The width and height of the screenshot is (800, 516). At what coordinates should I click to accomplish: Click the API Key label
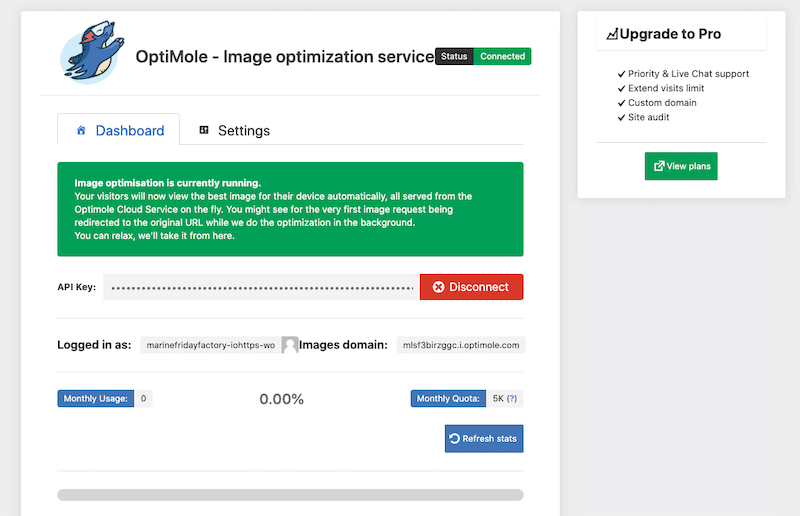tap(77, 287)
